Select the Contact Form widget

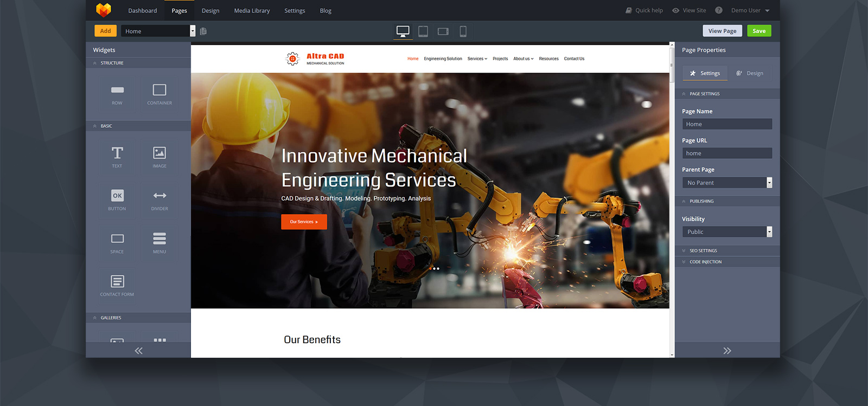click(x=117, y=285)
